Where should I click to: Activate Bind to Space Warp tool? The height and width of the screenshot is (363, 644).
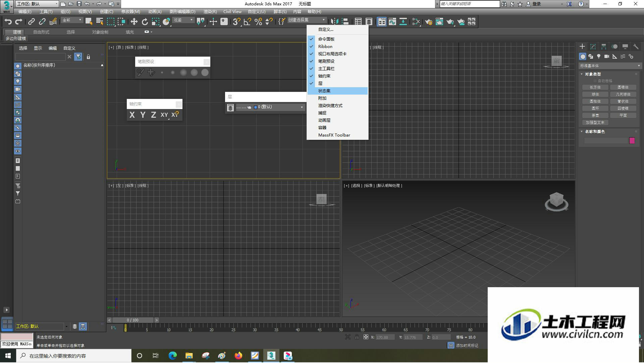53,22
